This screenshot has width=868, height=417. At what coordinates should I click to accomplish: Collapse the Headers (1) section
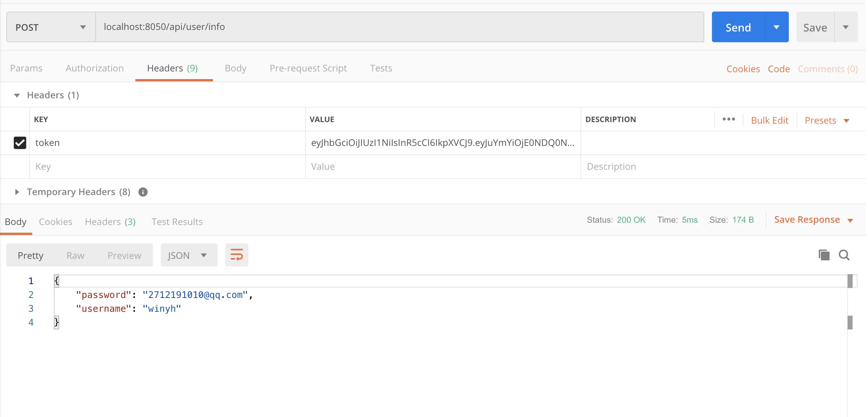17,95
